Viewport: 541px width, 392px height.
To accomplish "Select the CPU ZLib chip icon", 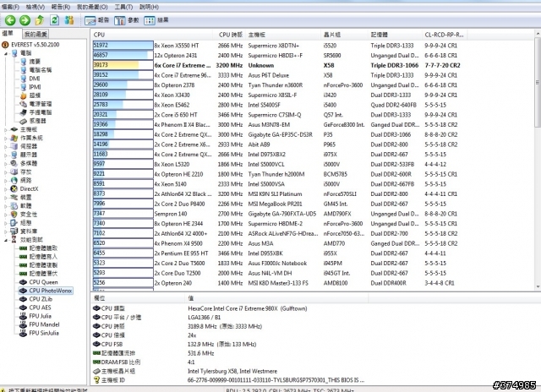I will tap(23, 299).
